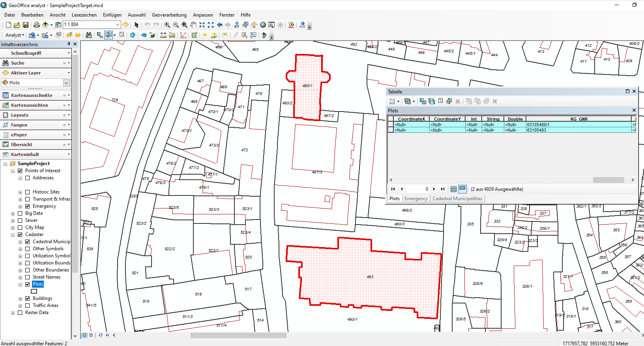Click the table's horizontal scrollbar thumb
This screenshot has width=644, height=346.
click(608, 180)
